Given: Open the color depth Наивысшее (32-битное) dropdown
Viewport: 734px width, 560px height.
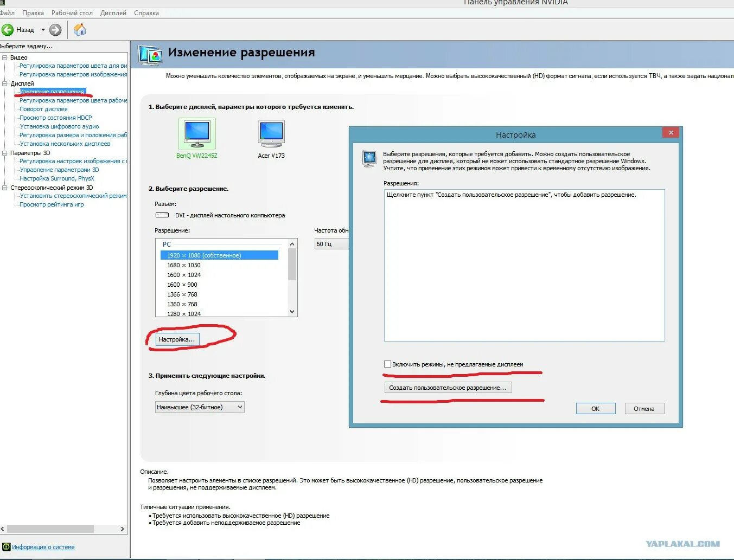Looking at the screenshot, I should click(x=200, y=407).
